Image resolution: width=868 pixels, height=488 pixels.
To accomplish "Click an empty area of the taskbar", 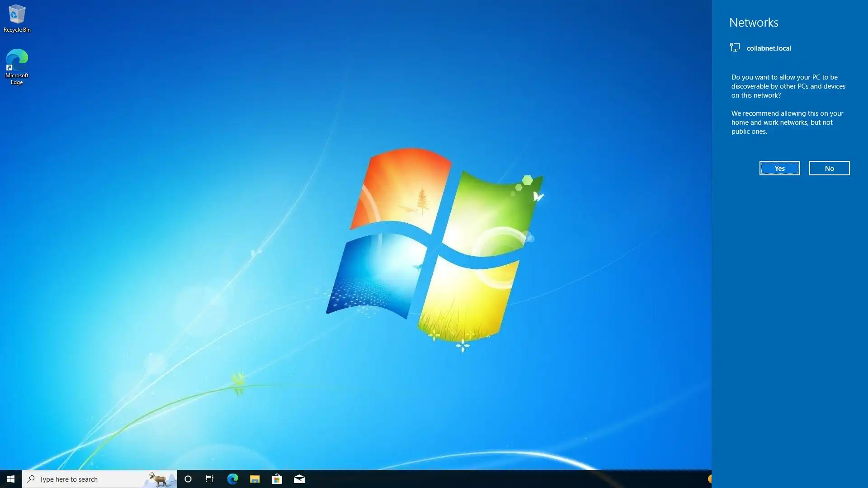I will click(497, 479).
